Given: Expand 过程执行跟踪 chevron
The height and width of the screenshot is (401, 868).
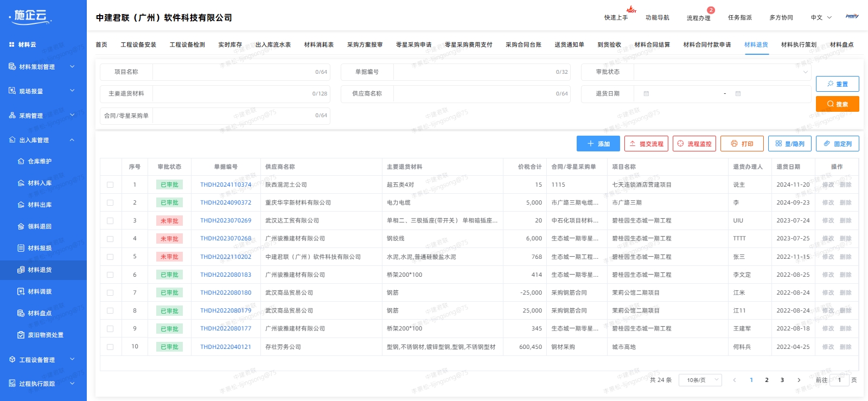Looking at the screenshot, I should tap(72, 383).
